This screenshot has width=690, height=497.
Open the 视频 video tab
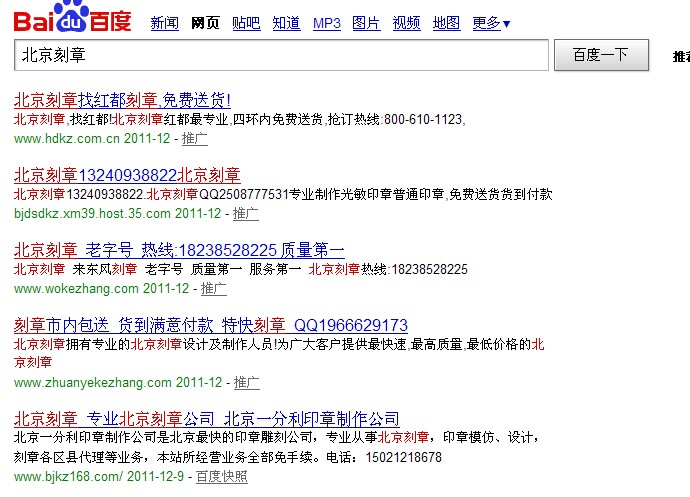[x=406, y=23]
